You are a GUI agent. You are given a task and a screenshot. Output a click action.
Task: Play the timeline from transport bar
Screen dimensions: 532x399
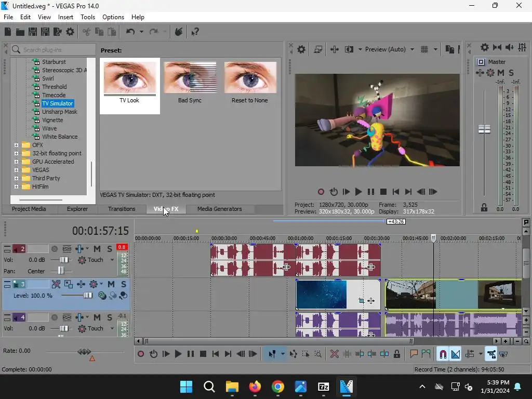pyautogui.click(x=178, y=354)
